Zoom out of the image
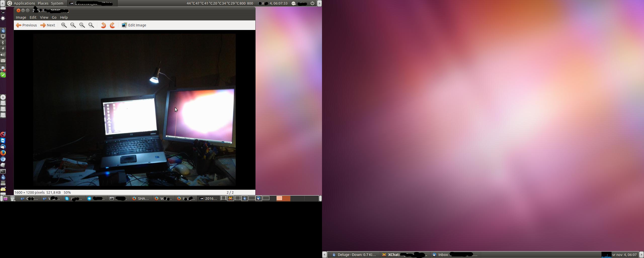 pos(73,25)
